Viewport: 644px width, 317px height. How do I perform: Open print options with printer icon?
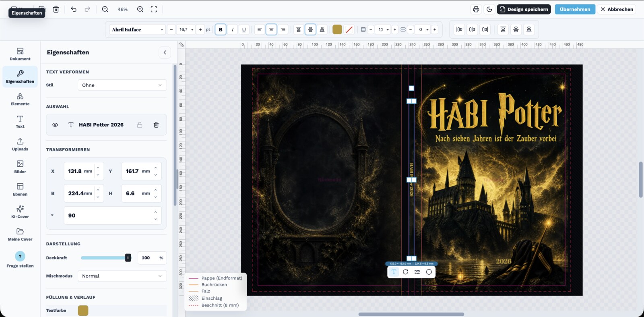[x=476, y=9]
